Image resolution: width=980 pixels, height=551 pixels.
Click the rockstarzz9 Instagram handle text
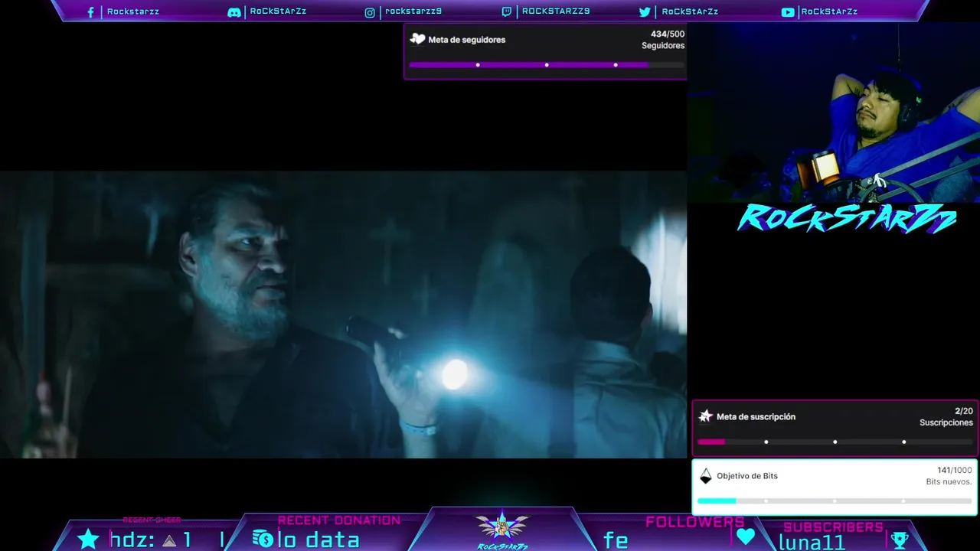(413, 11)
